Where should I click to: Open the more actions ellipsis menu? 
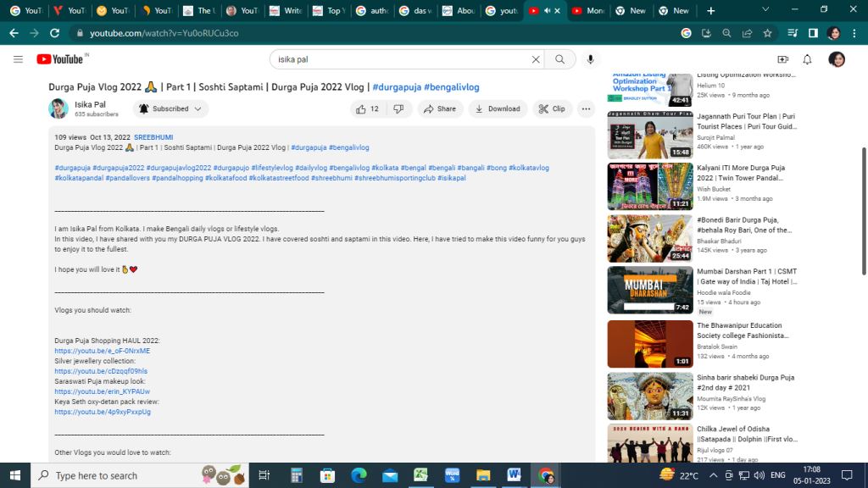[586, 108]
